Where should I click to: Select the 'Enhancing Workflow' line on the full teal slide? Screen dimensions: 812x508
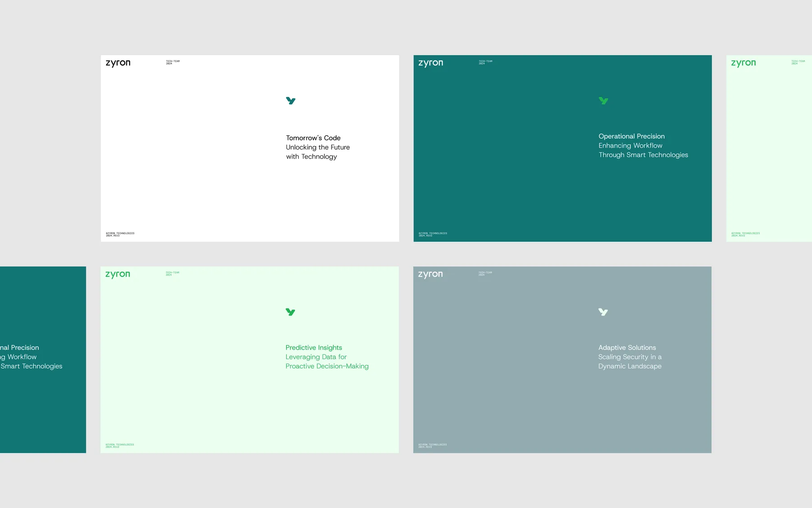630,145
